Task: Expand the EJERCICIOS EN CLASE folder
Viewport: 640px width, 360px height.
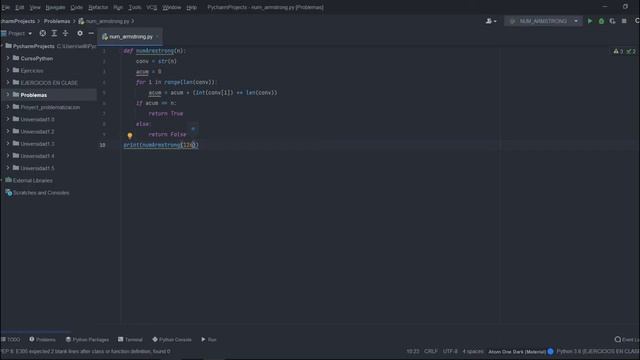Action: click(x=8, y=82)
